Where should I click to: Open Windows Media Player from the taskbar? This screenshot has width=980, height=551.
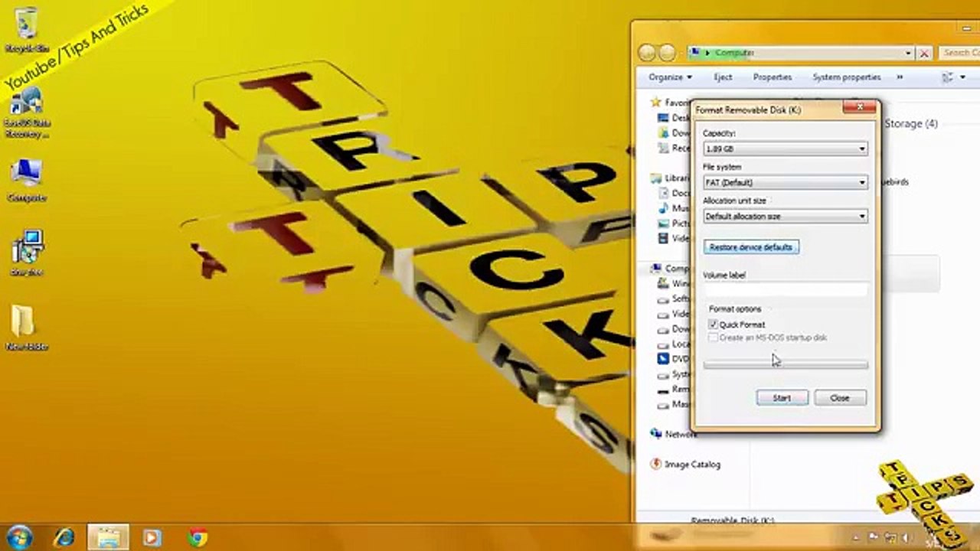coord(152,538)
